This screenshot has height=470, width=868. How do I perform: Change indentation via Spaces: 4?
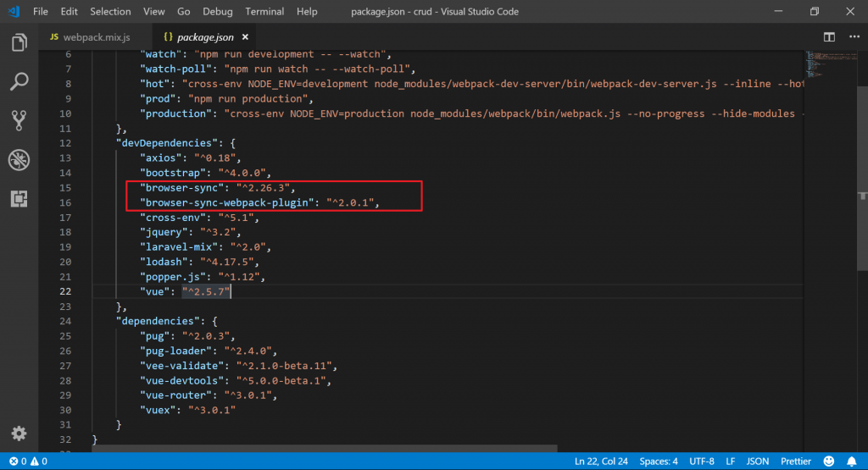pos(658,462)
